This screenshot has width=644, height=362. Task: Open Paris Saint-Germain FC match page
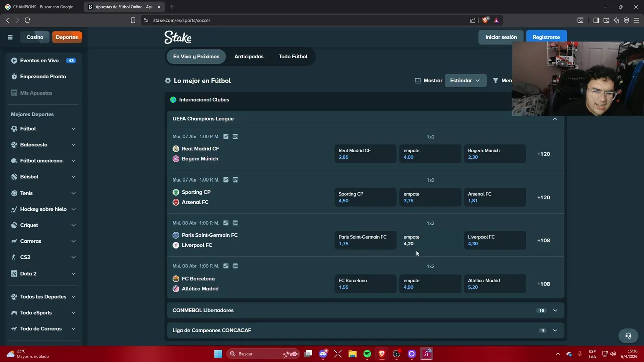tap(210, 235)
